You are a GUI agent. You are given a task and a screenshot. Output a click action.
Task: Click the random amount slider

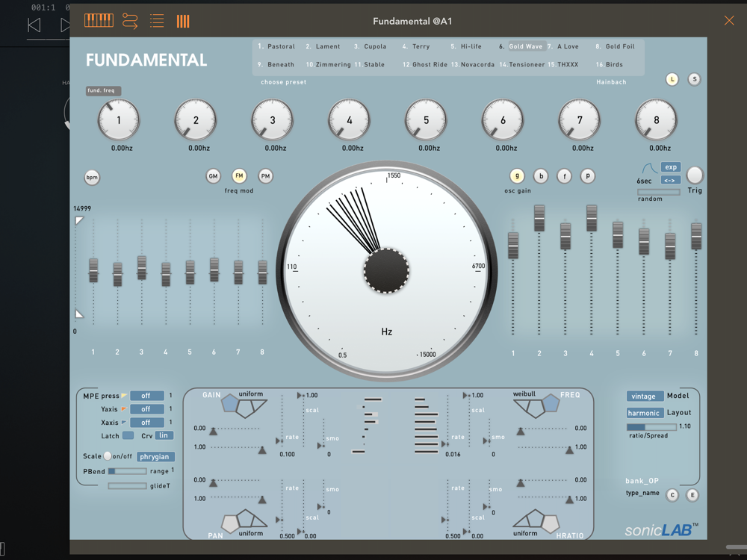pyautogui.click(x=659, y=192)
